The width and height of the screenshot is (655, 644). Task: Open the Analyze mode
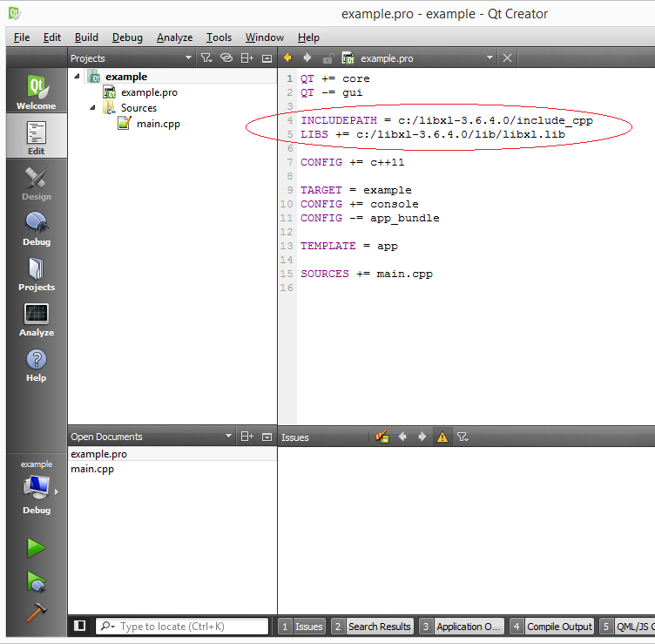(37, 319)
